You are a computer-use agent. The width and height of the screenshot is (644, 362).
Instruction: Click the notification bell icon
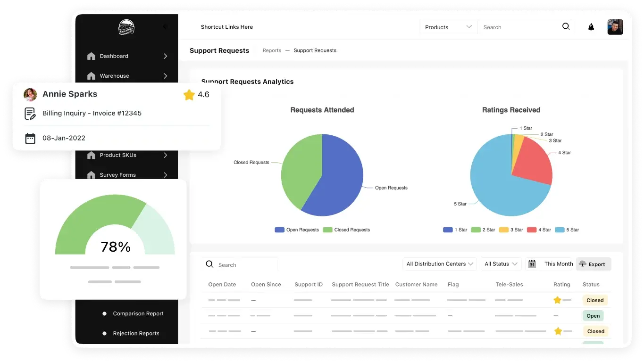click(x=591, y=27)
